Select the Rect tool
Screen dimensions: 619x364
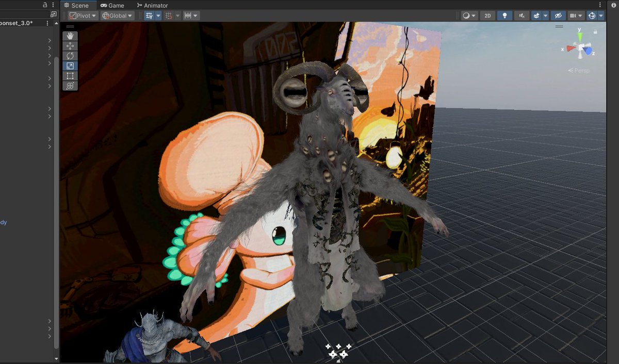[70, 76]
